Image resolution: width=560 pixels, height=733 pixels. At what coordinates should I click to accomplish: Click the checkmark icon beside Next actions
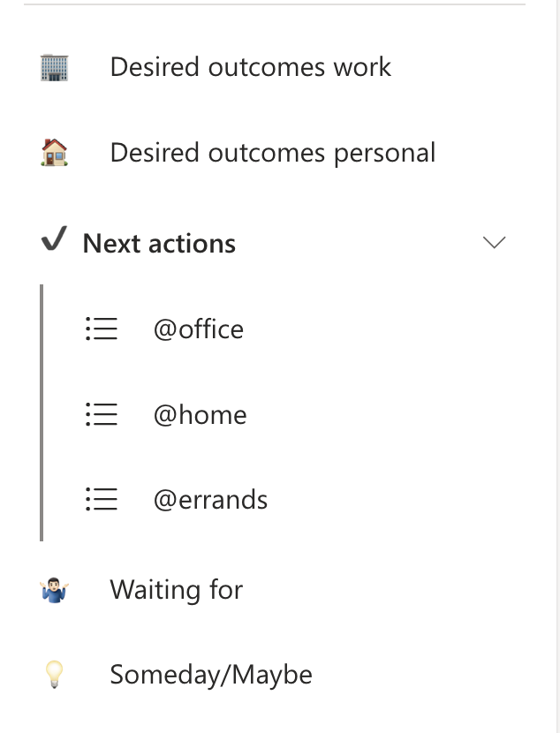54,241
